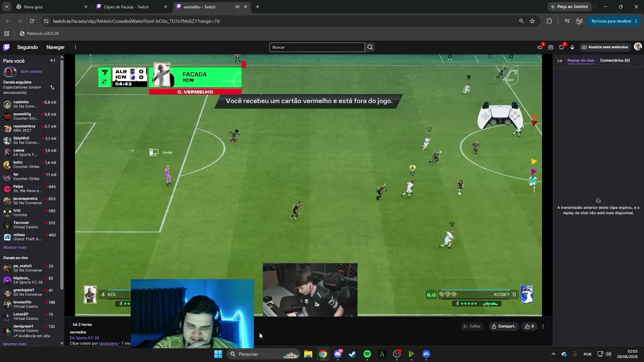
Task: Open the Twitch home logo
Action: 6,47
